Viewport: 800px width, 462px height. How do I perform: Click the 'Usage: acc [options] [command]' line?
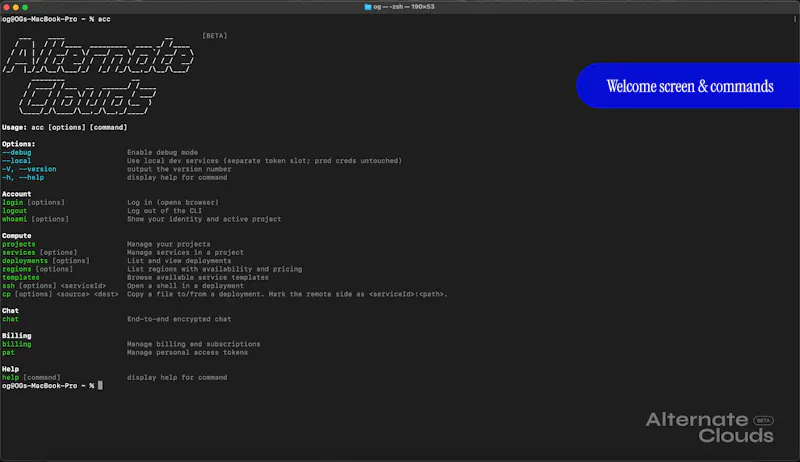(x=64, y=127)
